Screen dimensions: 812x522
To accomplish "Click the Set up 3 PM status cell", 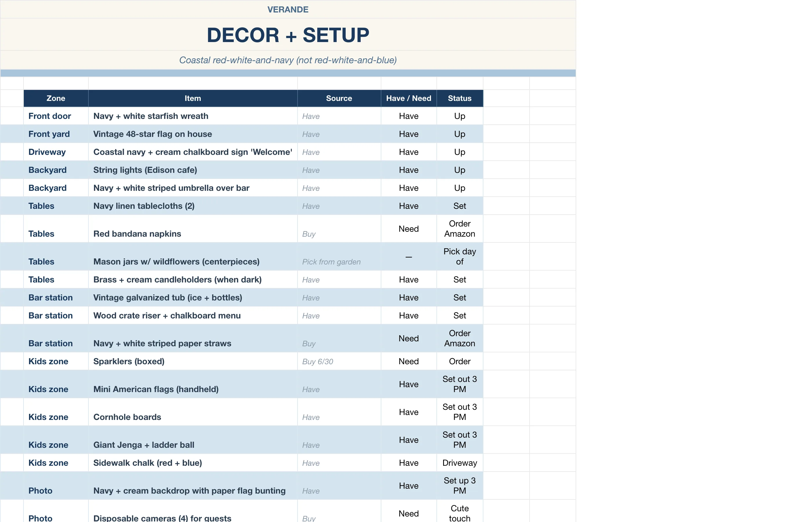I will [x=460, y=485].
